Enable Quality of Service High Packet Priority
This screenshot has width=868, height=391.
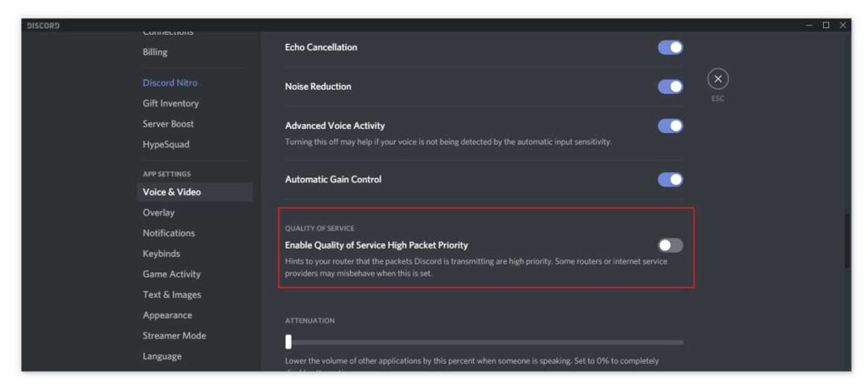(670, 245)
